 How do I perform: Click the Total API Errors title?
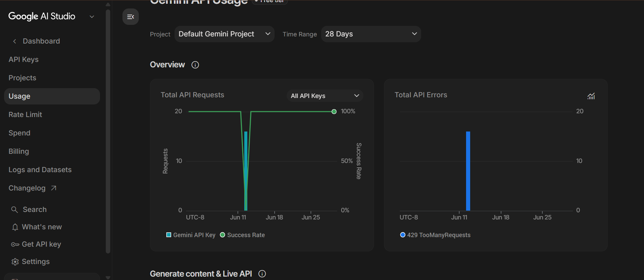421,95
